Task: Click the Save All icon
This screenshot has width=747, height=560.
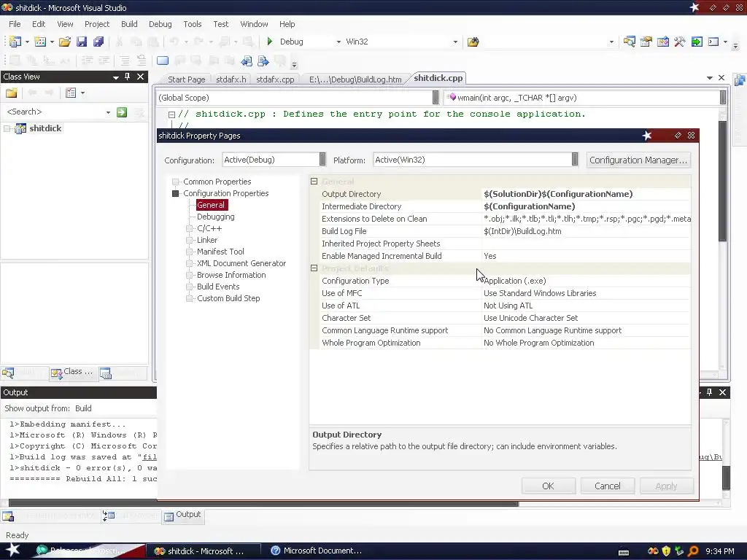Action: (x=98, y=42)
